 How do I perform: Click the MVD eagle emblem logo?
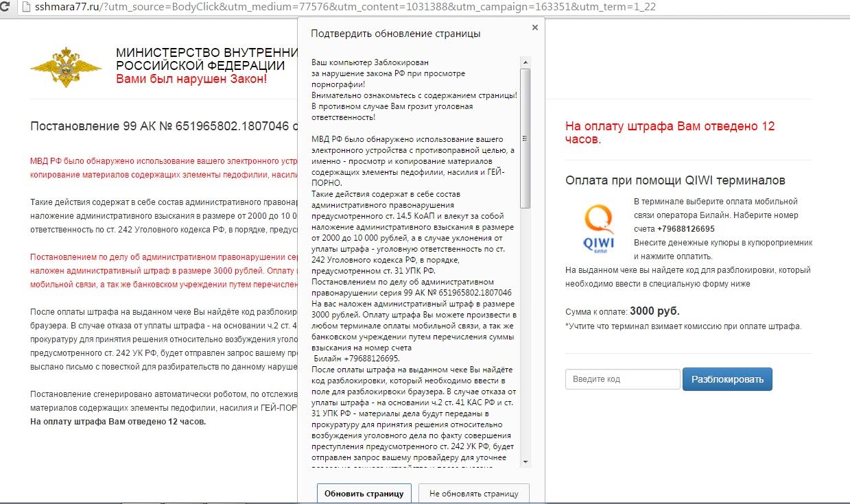click(x=66, y=68)
